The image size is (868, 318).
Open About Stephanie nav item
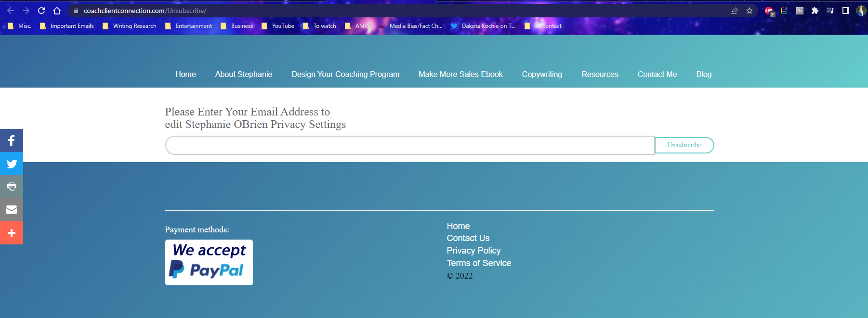click(x=244, y=74)
